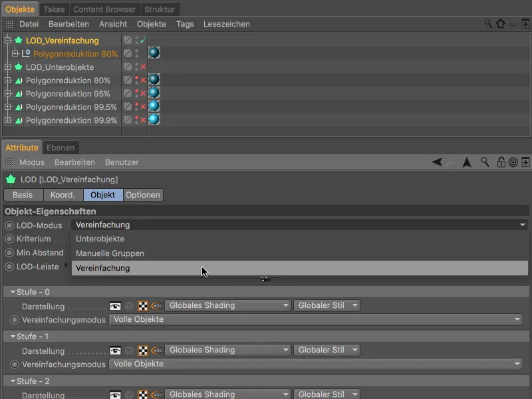The width and height of the screenshot is (532, 399).
Task: Click the eye filter icon in Object Manager toolbar
Action: 513,24
